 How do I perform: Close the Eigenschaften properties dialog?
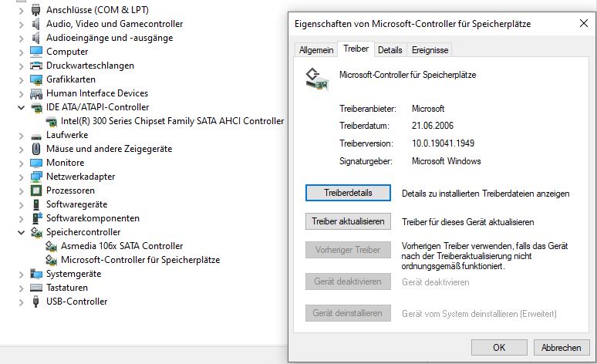click(x=584, y=24)
